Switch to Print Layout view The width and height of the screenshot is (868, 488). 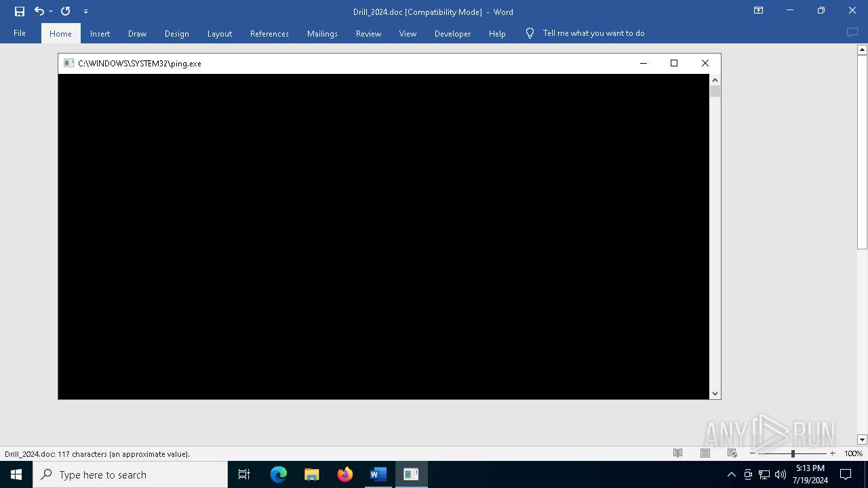(705, 453)
